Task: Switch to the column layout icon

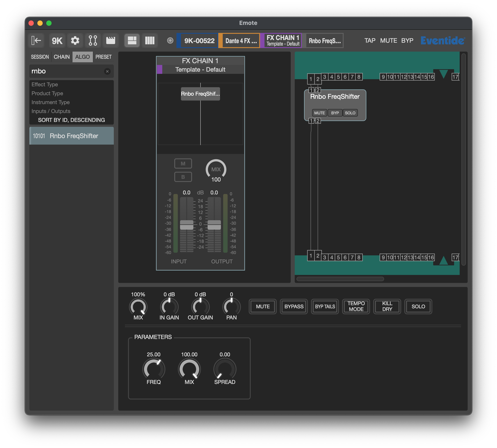Action: pyautogui.click(x=150, y=40)
